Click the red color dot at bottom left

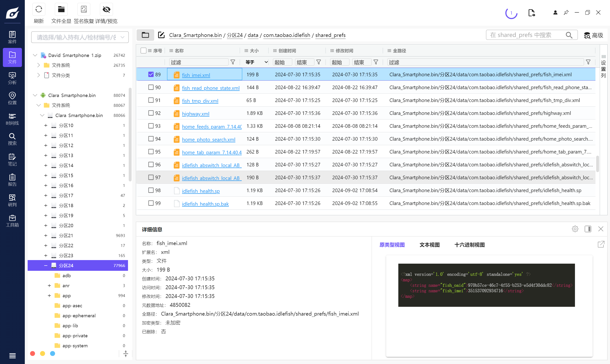coord(32,354)
